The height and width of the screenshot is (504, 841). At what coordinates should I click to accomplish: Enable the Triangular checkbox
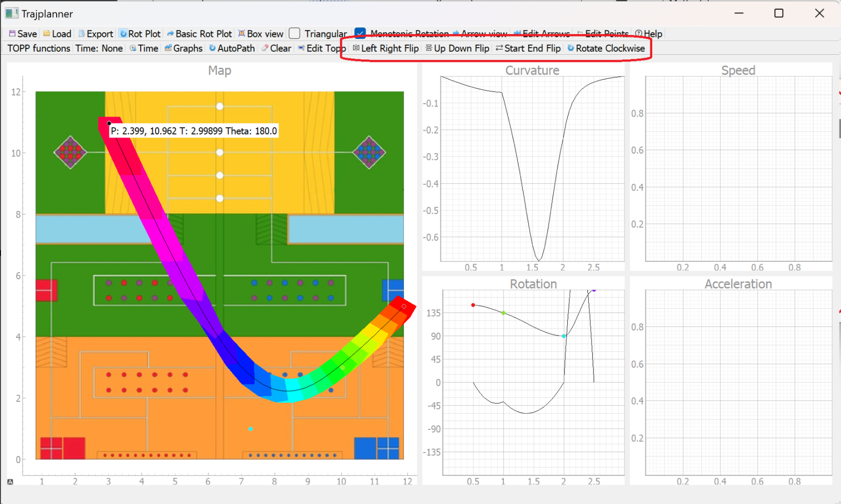tap(295, 34)
